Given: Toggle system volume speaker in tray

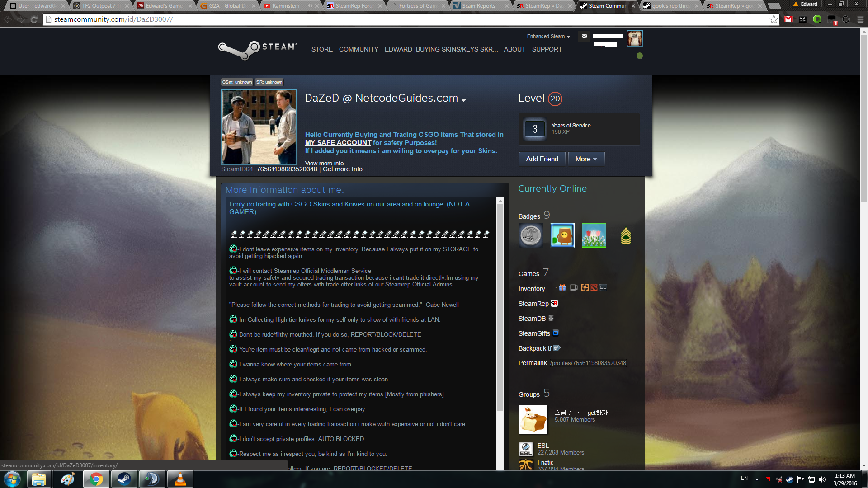Looking at the screenshot, I should [x=822, y=479].
